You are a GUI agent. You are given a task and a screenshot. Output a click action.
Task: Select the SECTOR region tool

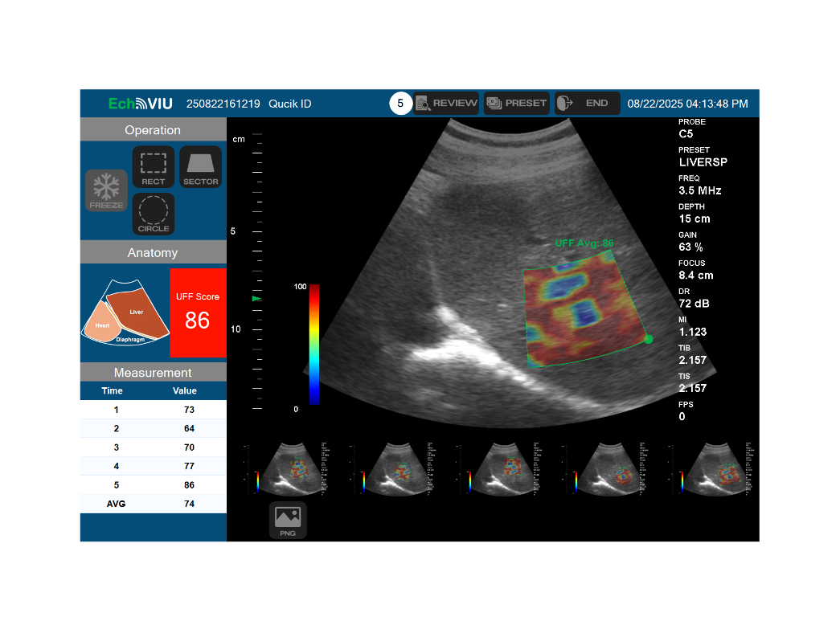(200, 167)
